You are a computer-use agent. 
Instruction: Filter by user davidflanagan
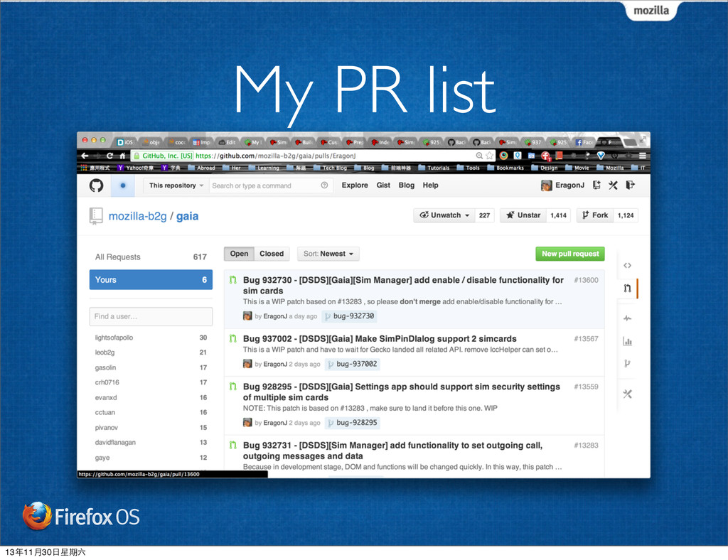(x=115, y=443)
